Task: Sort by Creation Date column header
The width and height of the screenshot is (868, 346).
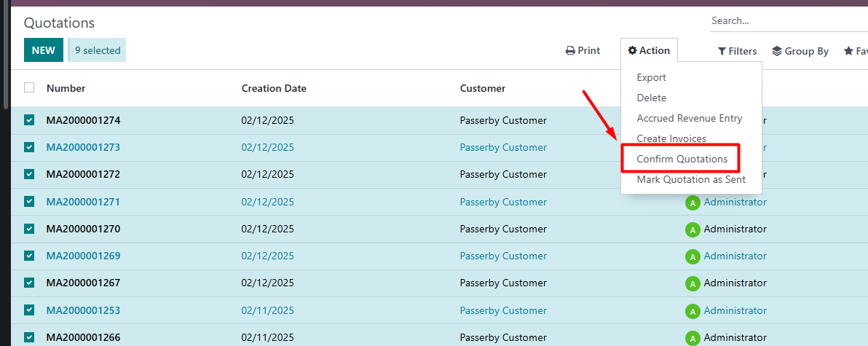Action: [x=274, y=88]
